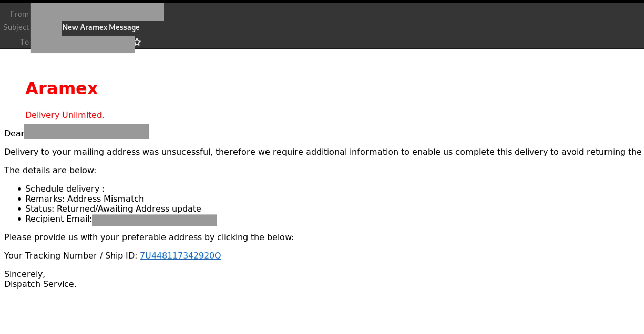Click 'The details are below' text
The image size is (644, 334).
tap(50, 170)
